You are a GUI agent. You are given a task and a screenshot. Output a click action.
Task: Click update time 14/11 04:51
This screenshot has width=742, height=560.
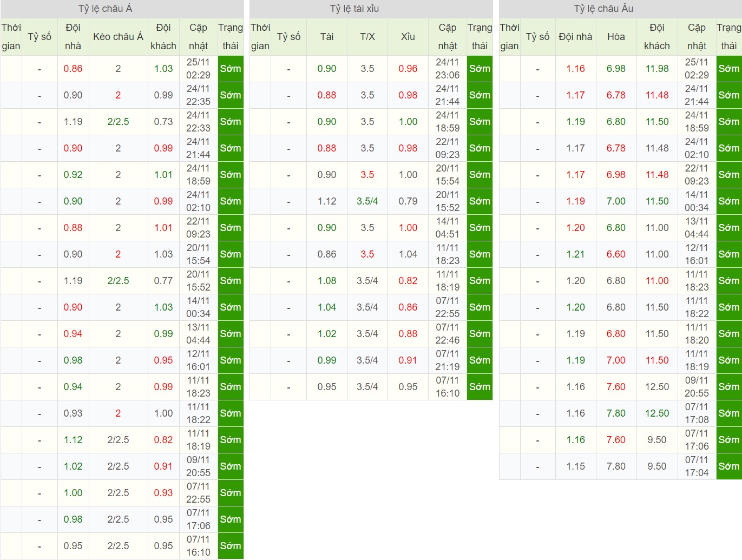coord(448,228)
